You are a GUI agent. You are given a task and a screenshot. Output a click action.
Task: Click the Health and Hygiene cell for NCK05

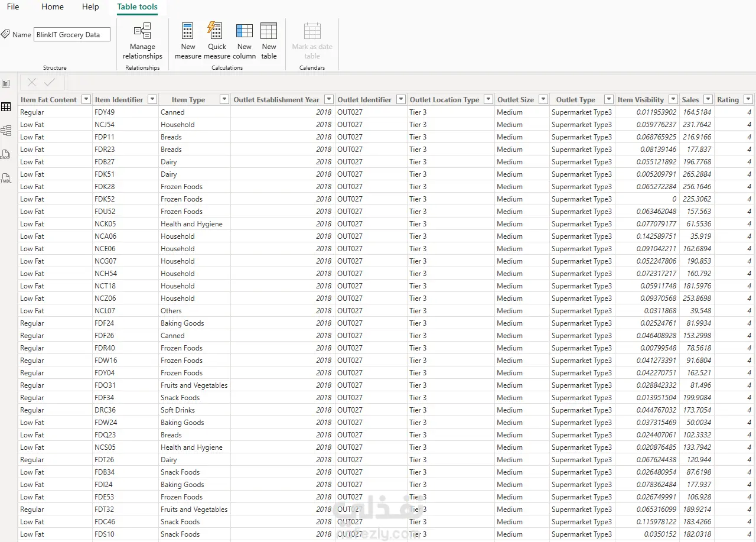(x=194, y=224)
